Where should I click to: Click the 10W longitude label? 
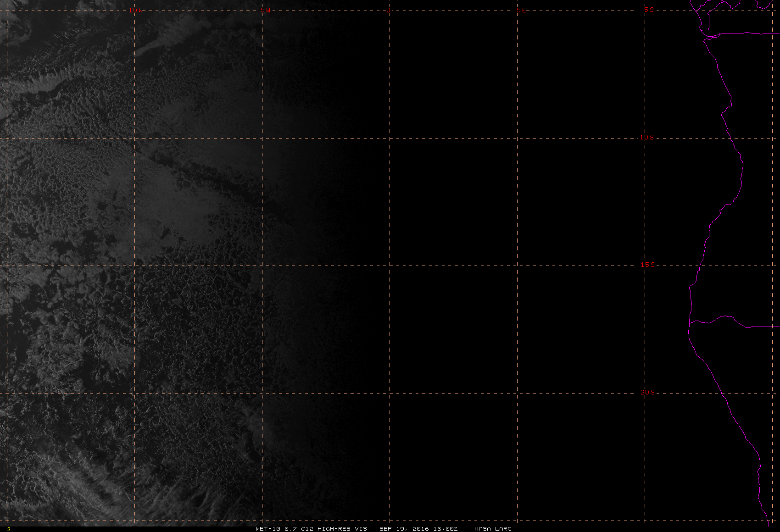coord(135,10)
